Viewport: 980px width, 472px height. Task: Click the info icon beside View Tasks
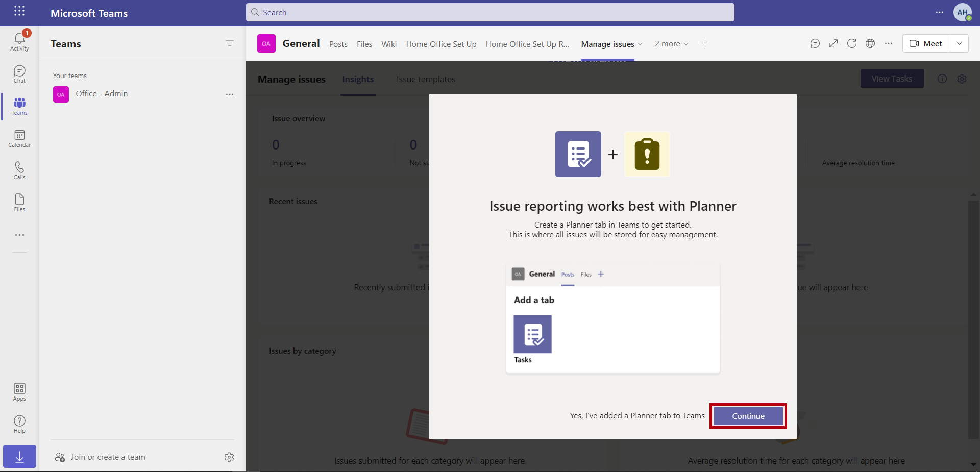[x=942, y=79]
